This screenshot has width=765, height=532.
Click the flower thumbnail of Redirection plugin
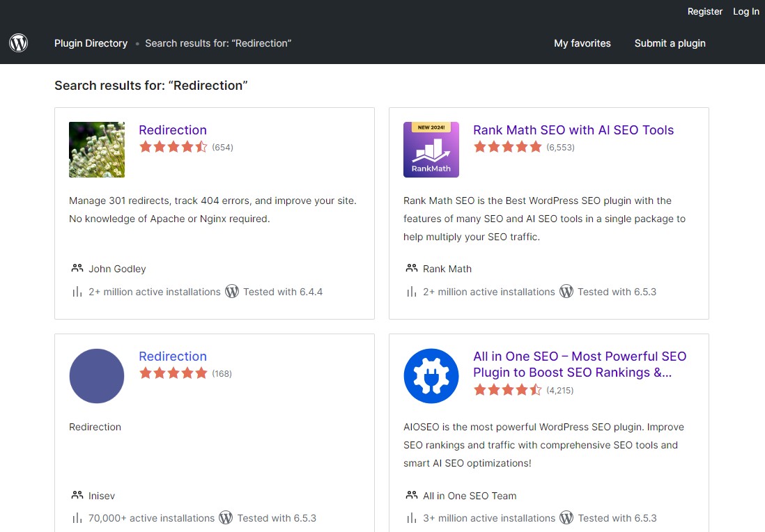click(97, 150)
